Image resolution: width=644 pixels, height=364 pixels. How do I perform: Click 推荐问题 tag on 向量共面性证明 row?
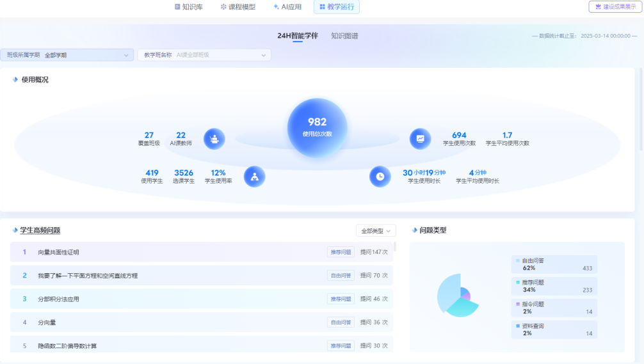(341, 252)
